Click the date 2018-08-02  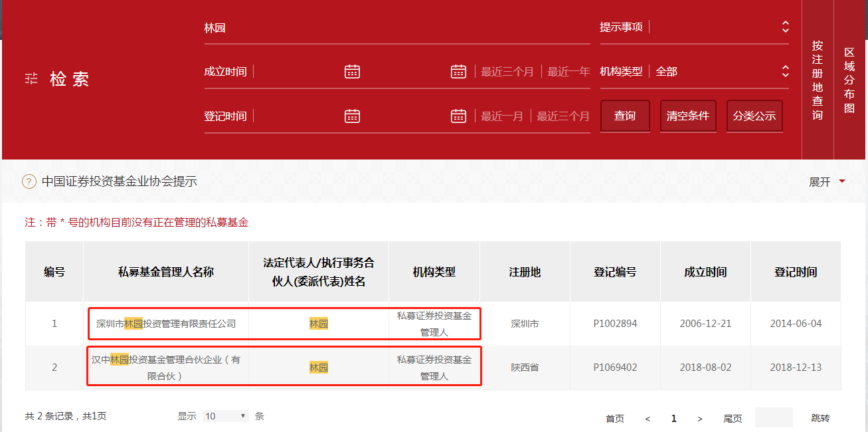pos(705,368)
